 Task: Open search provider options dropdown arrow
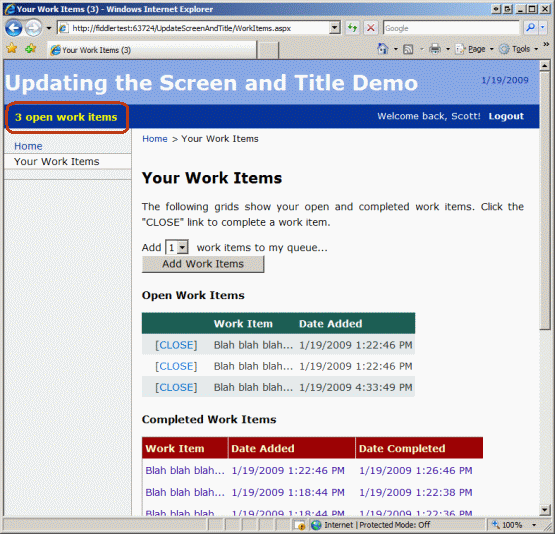point(542,28)
